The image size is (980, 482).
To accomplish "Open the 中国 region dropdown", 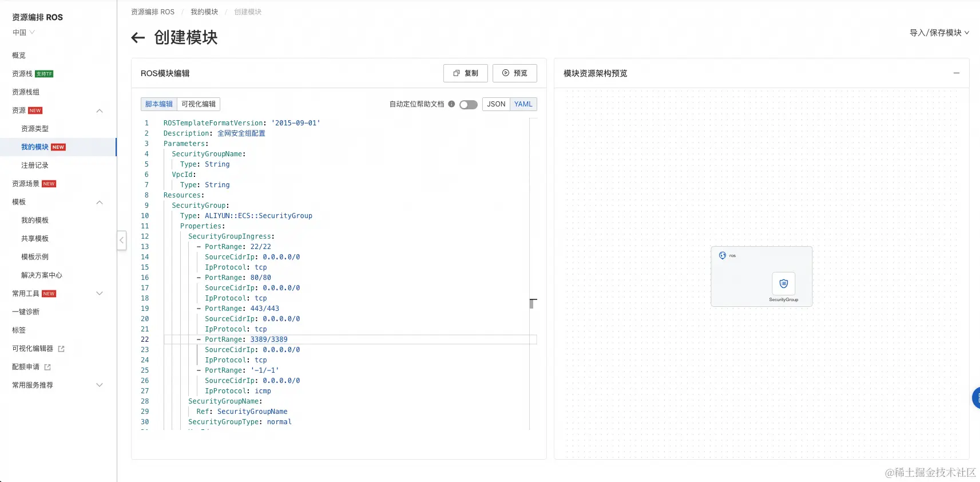I will tap(24, 33).
